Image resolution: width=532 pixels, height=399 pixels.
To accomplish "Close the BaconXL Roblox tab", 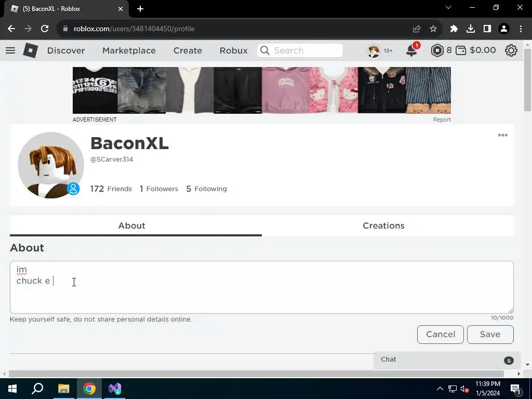I will [x=121, y=9].
